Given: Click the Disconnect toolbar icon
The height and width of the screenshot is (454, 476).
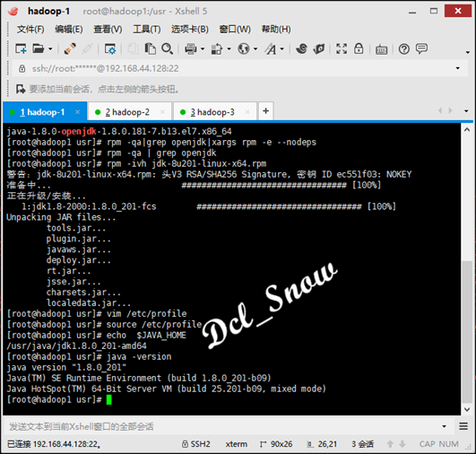Looking at the screenshot, I should pos(87,48).
